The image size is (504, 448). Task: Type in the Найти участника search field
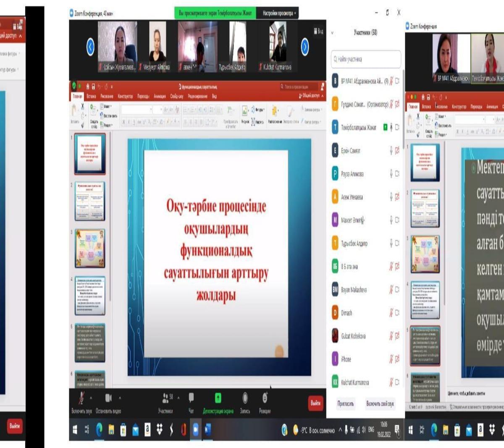pos(366,59)
